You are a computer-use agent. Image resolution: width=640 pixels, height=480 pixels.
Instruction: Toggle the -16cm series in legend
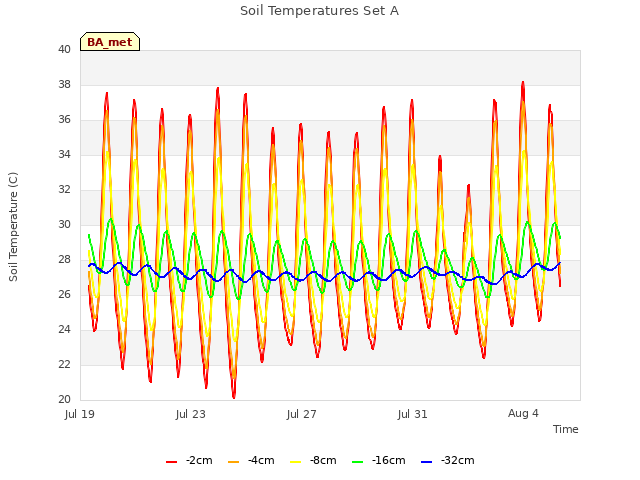pos(378,461)
